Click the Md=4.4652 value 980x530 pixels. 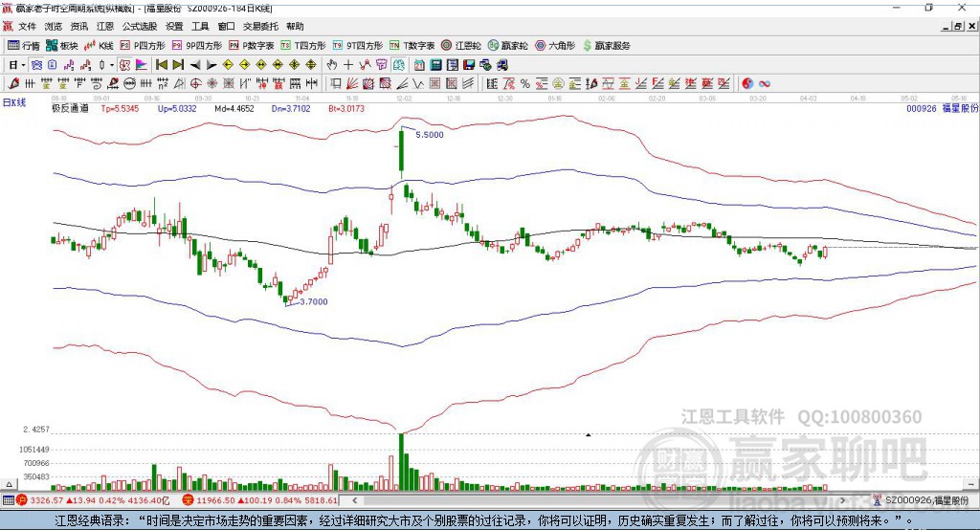click(234, 108)
